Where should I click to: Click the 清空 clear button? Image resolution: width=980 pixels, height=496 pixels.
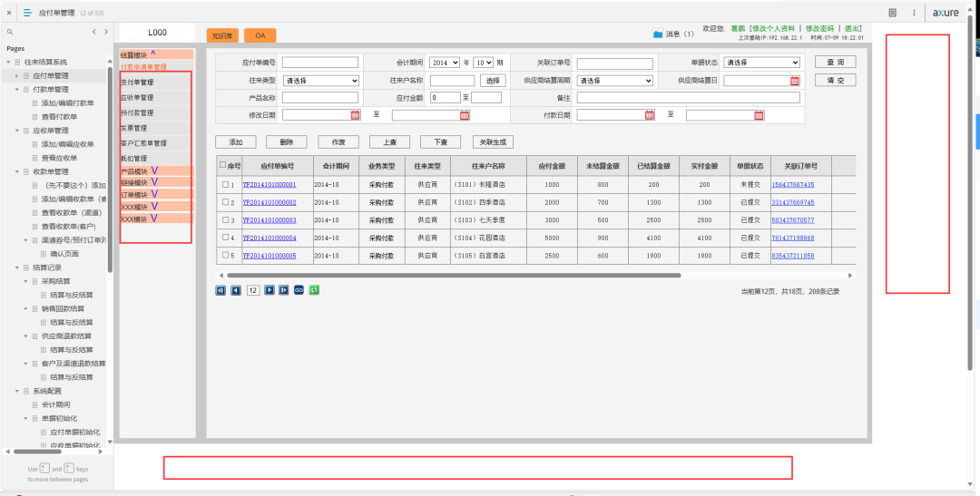pos(835,80)
